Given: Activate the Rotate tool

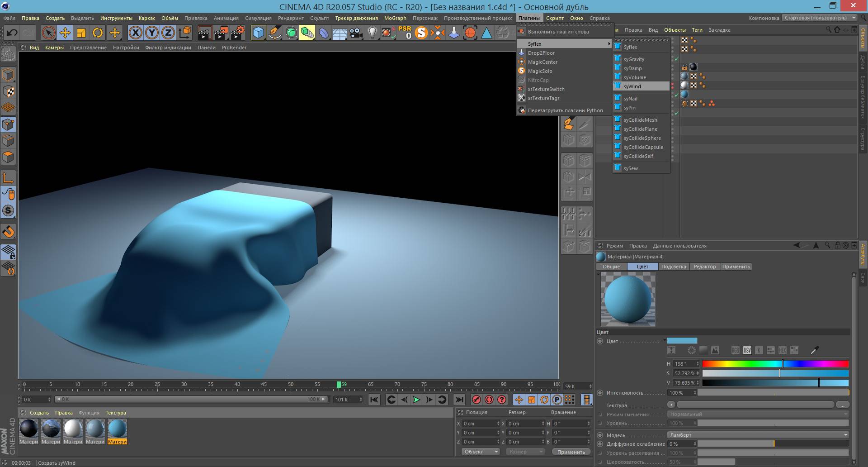Looking at the screenshot, I should [x=98, y=33].
